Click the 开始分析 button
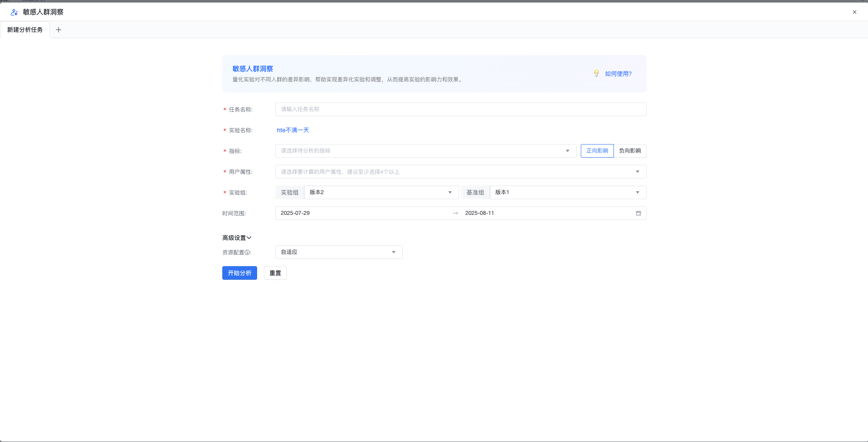The width and height of the screenshot is (868, 442). click(239, 273)
